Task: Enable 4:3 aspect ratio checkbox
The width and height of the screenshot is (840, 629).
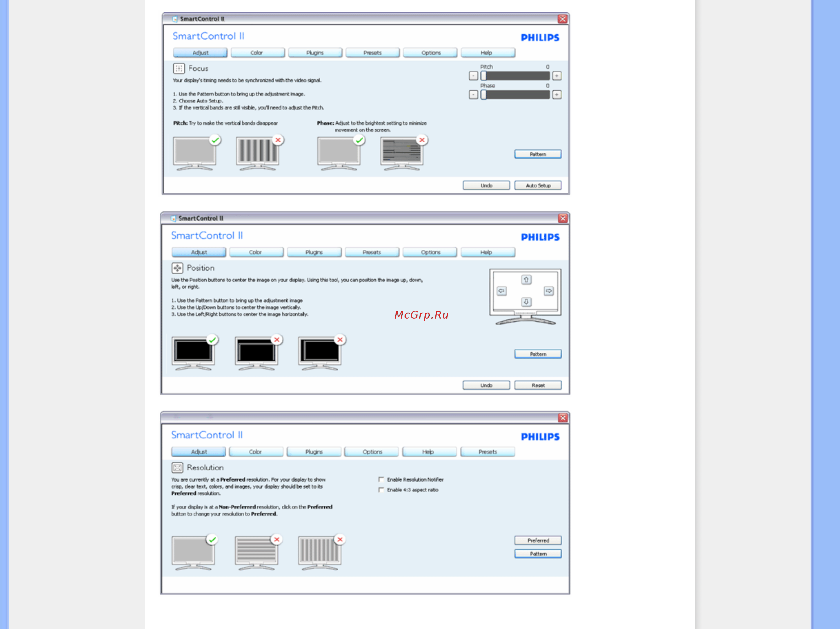Action: [381, 489]
